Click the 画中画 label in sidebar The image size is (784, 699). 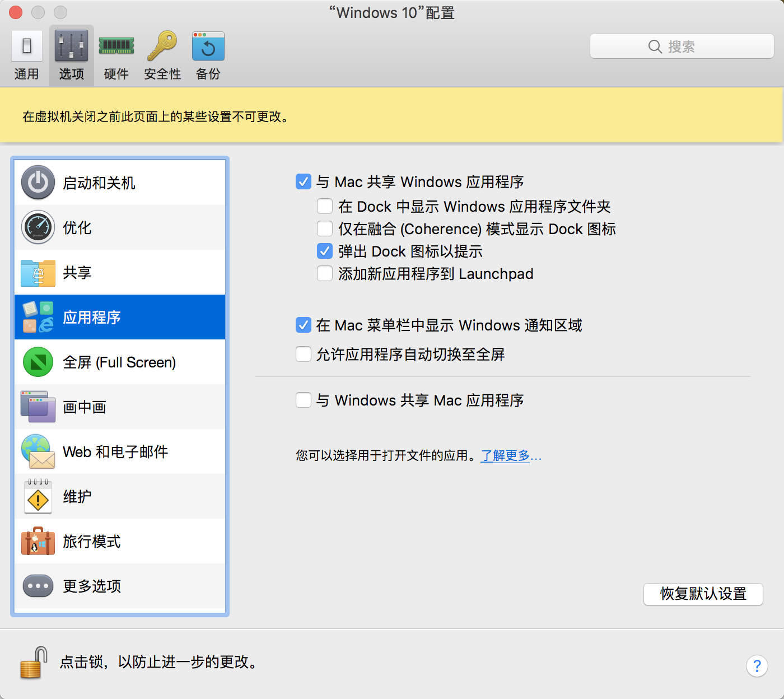[x=85, y=407]
